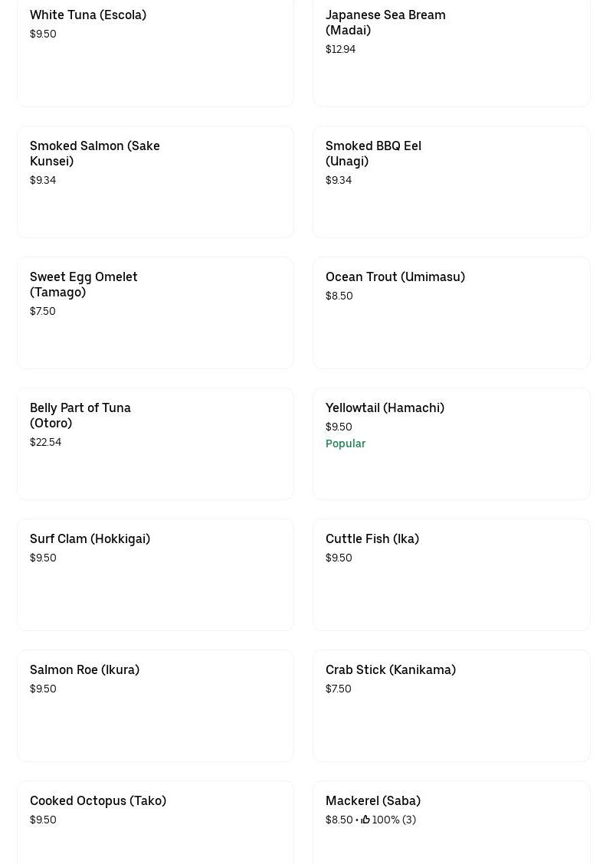Click the Popular label under Yellowtail

coord(346,443)
